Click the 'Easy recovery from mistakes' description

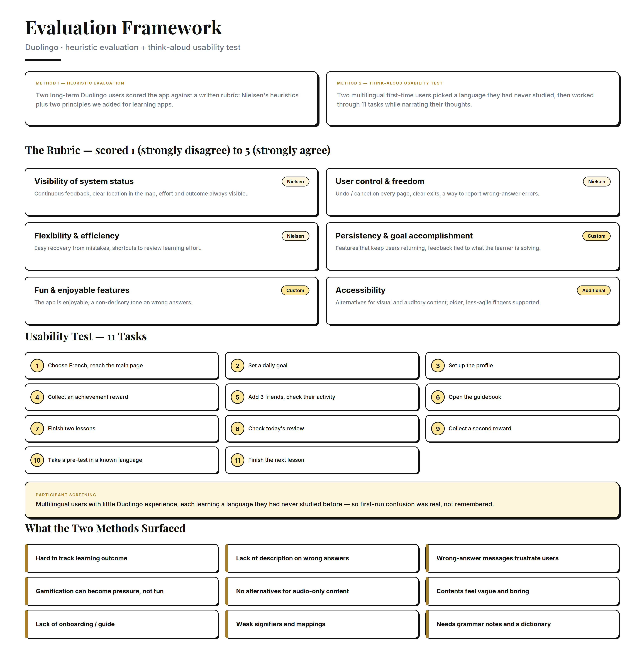pyautogui.click(x=118, y=248)
